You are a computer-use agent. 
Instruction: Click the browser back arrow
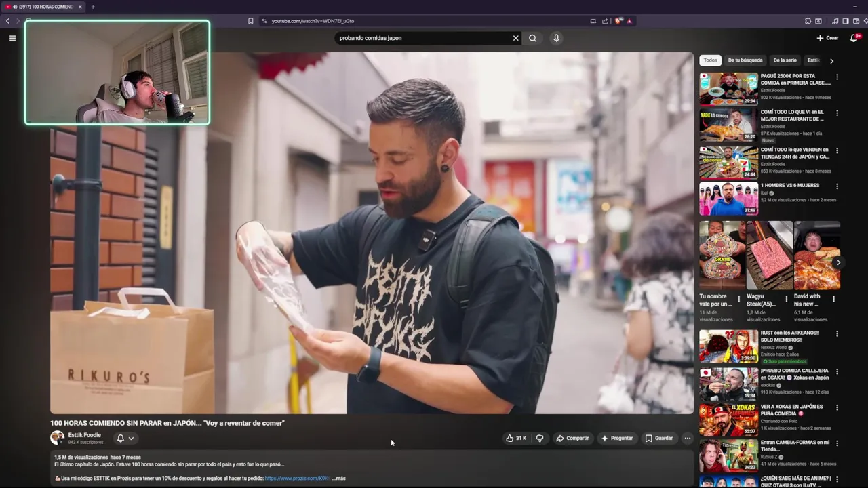click(x=7, y=21)
